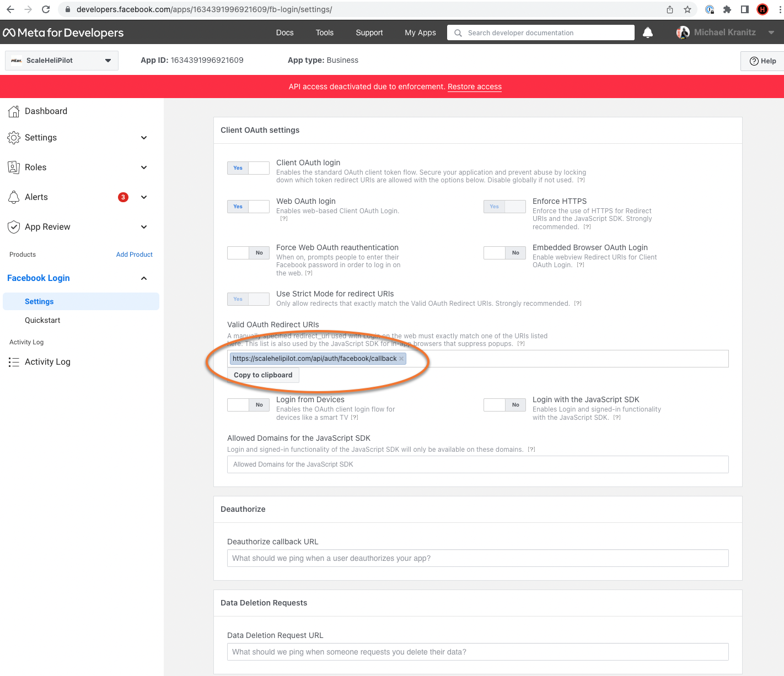Click Michael Kranitz profile avatar
This screenshot has width=784, height=676.
tap(683, 33)
